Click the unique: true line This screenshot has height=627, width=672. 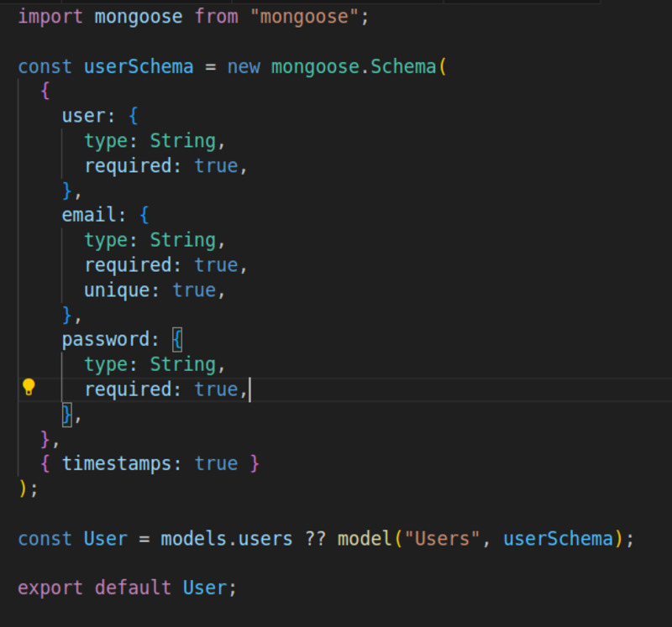click(155, 290)
